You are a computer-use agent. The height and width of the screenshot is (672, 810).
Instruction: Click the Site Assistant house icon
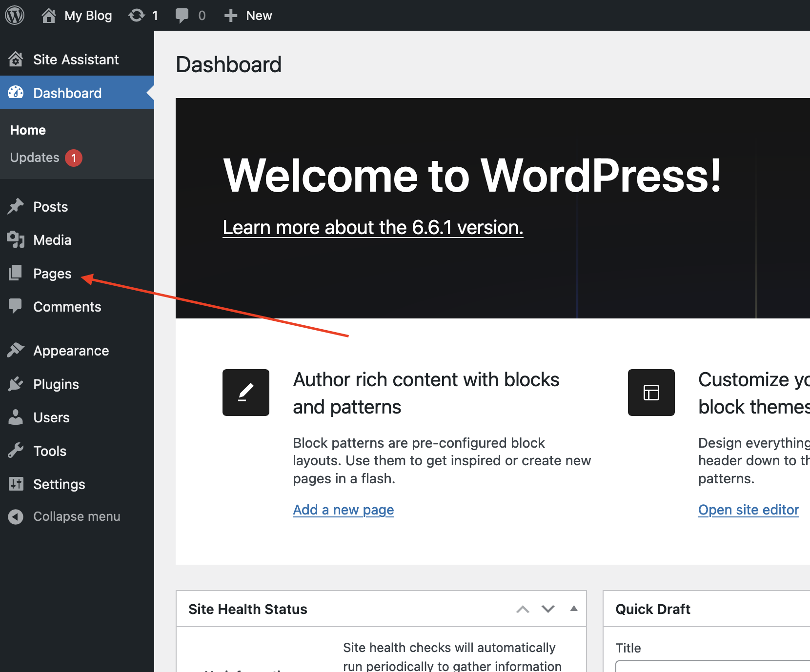16,59
